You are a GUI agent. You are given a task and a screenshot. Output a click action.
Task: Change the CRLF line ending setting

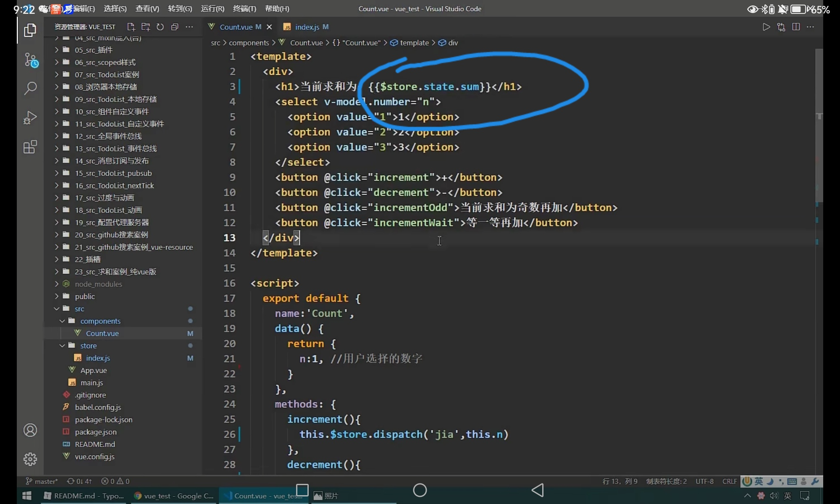click(730, 481)
